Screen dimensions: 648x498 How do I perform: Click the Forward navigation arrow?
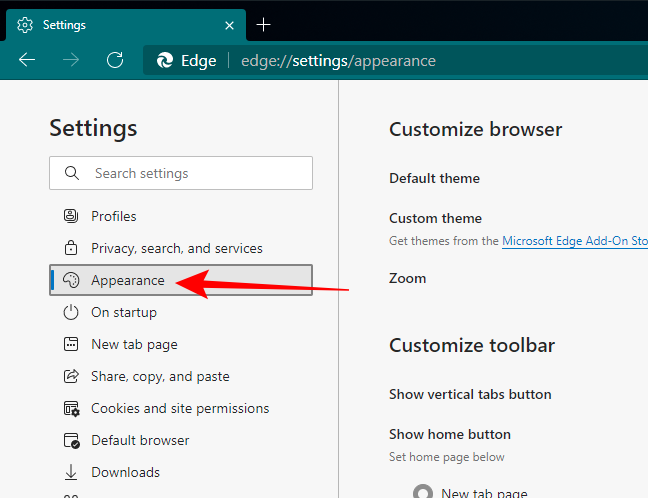click(71, 60)
